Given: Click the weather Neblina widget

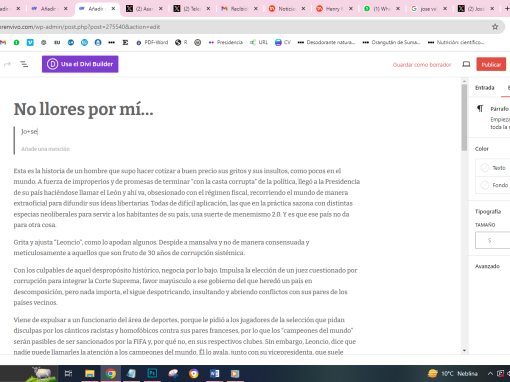Looking at the screenshot, I should point(453,373).
